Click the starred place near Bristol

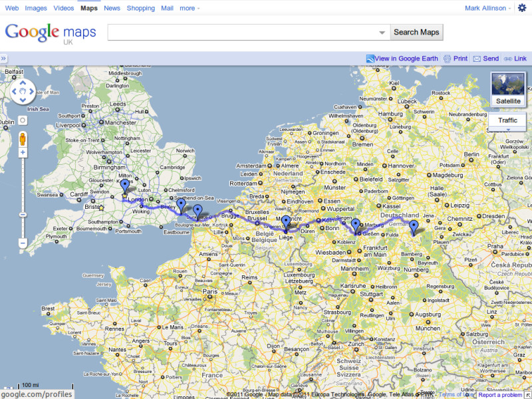click(x=101, y=207)
